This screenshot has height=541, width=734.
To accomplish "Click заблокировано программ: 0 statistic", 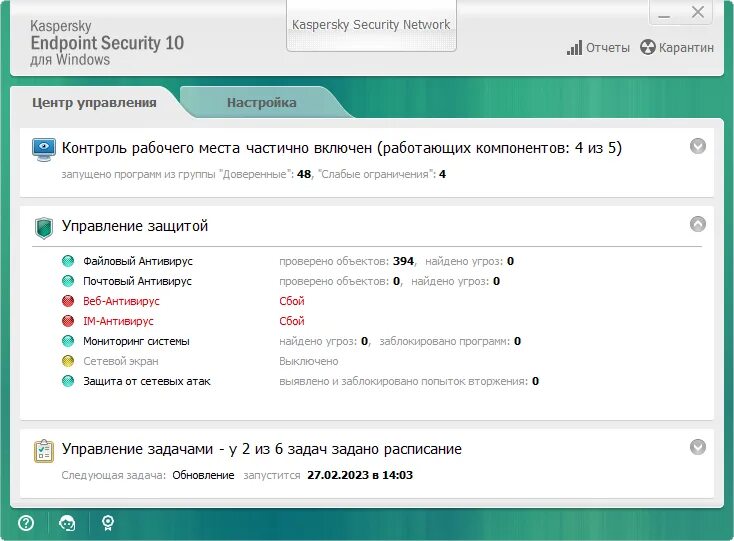I will pos(450,341).
